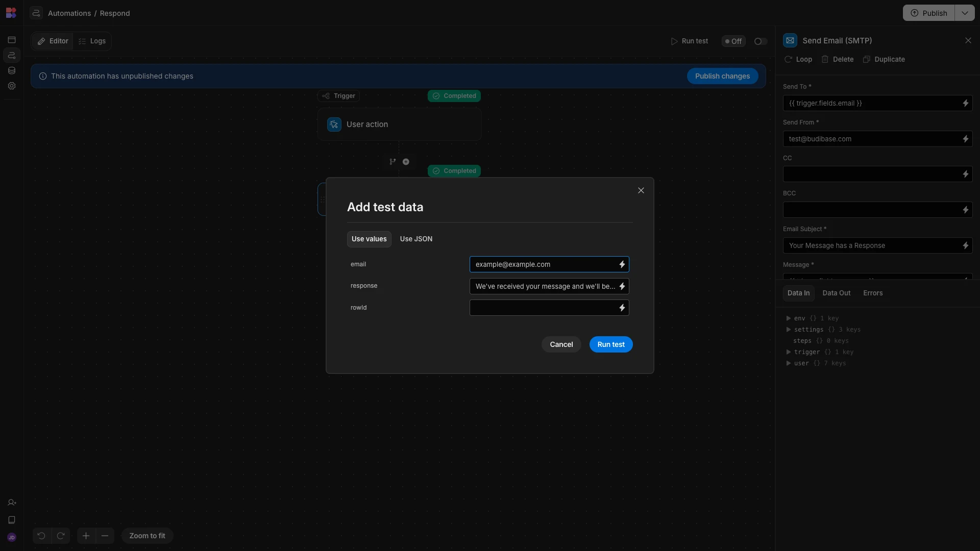Open the Publish dropdown arrow

(x=965, y=13)
